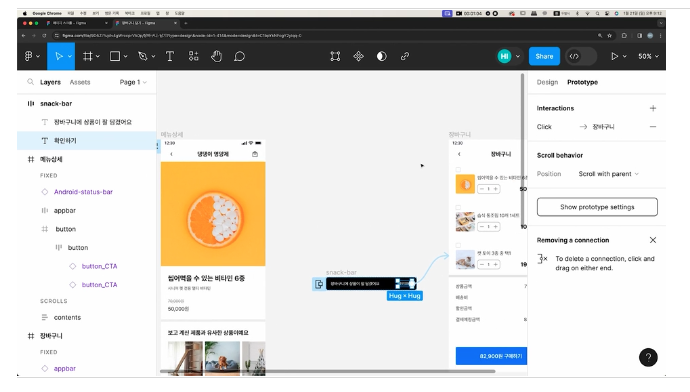
Task: Open frame tool options chevron
Action: [x=98, y=56]
